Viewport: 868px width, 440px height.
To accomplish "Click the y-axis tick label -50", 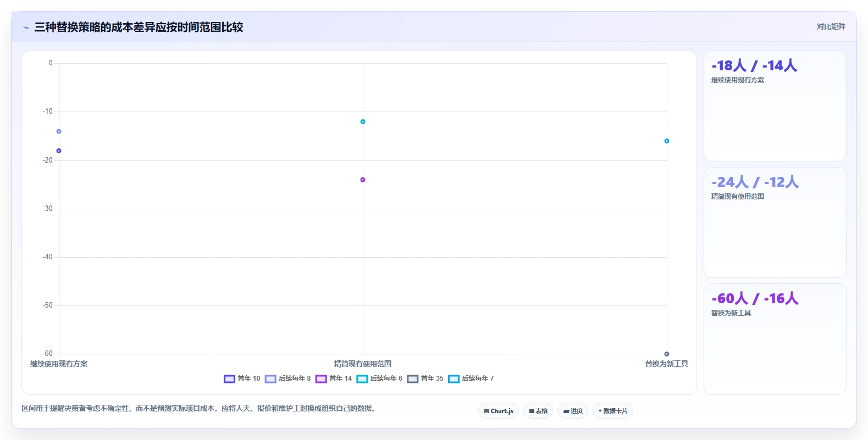I will click(48, 305).
